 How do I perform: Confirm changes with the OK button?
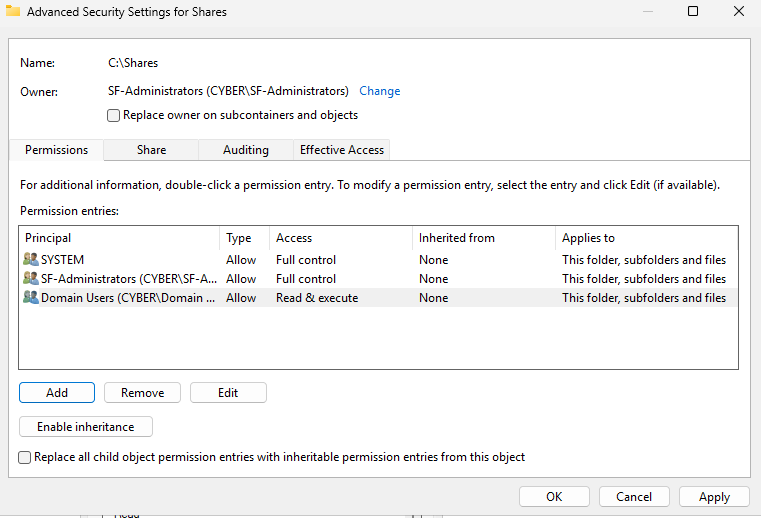point(554,497)
